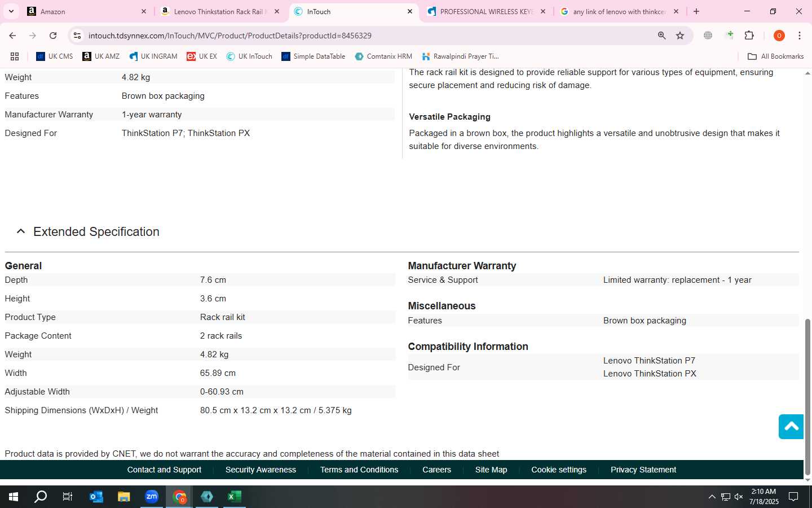Click the muted volume tray icon

tap(739, 497)
